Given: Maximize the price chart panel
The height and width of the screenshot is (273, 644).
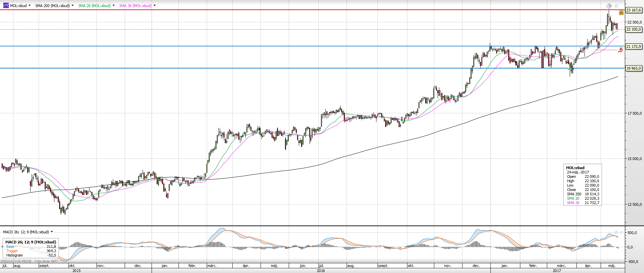Looking at the screenshot, I should (616, 6).
